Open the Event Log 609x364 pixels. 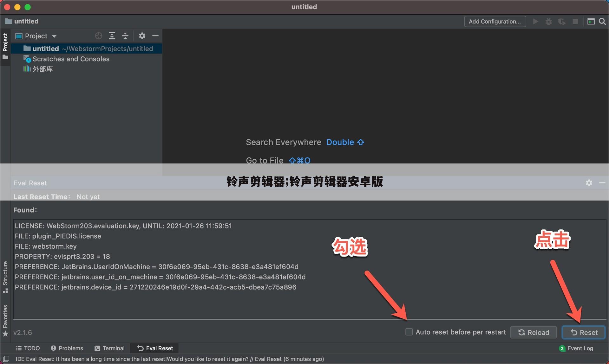[x=576, y=348]
